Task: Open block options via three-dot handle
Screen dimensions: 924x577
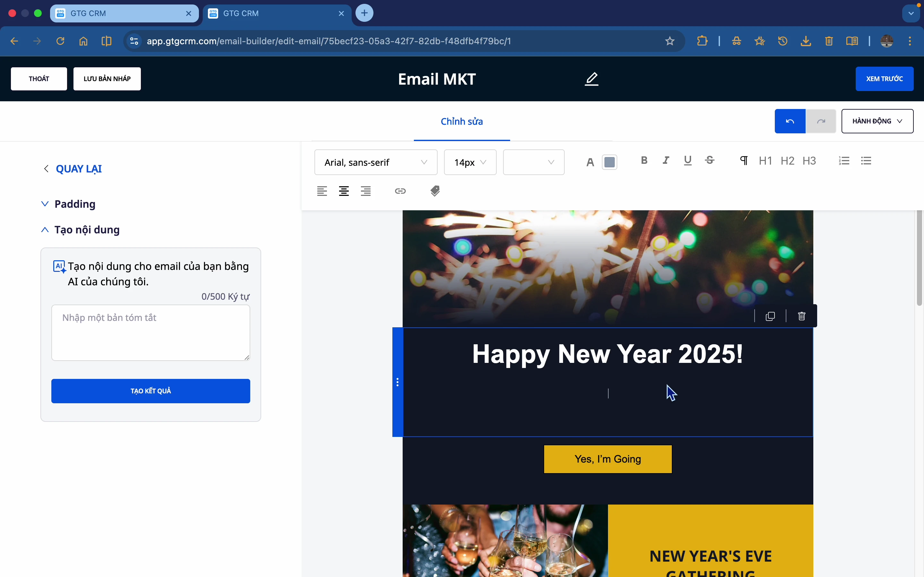Action: pos(398,381)
